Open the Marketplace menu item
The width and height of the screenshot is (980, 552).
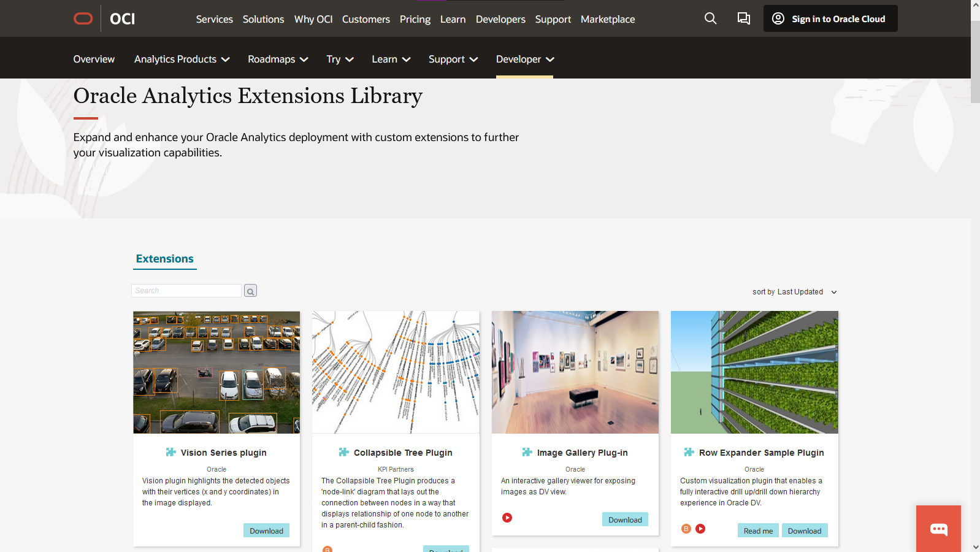point(608,19)
